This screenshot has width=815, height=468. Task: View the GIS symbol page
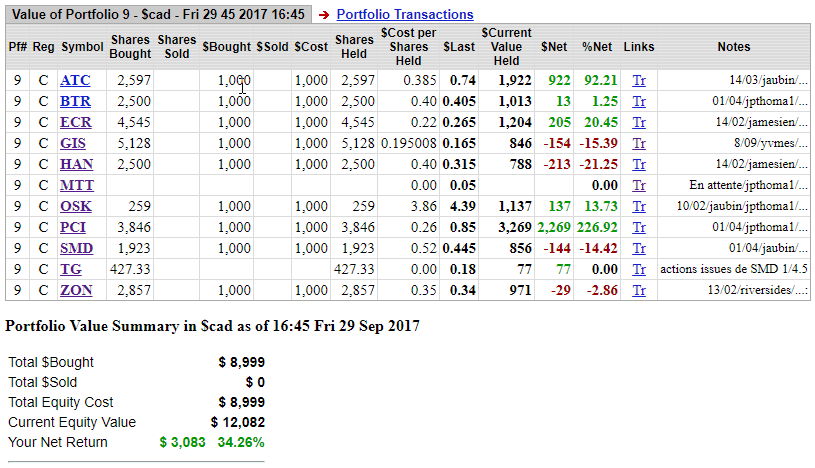pyautogui.click(x=73, y=143)
